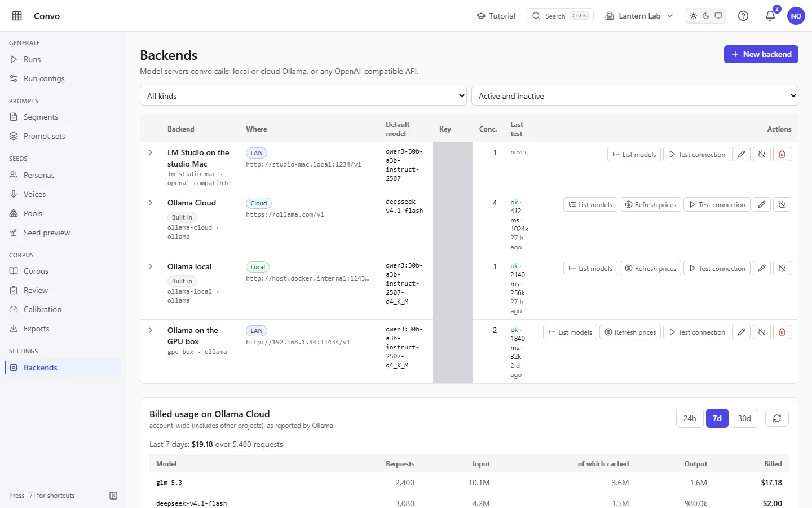Expand the Ollama local row

tap(151, 266)
